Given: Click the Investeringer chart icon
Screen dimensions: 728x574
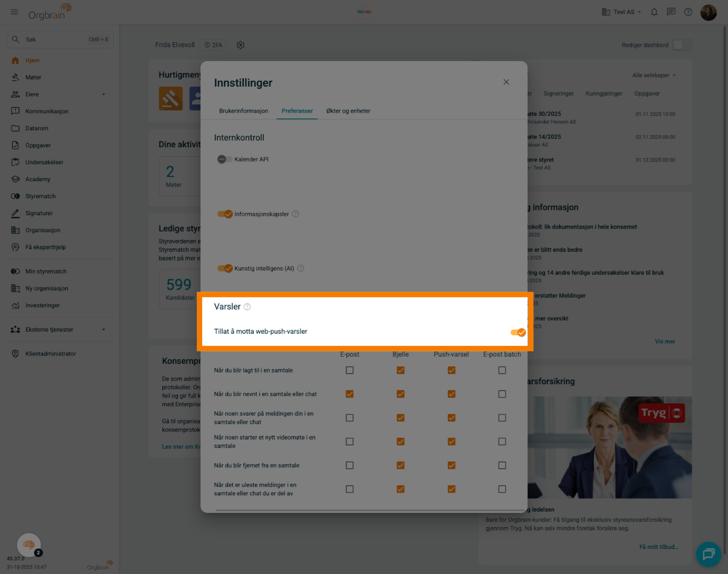Looking at the screenshot, I should click(15, 306).
